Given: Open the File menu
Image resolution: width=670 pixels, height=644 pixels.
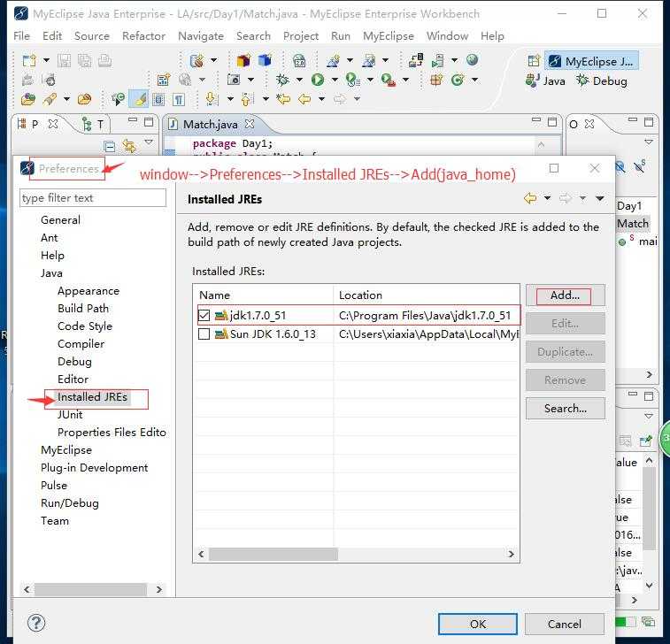Looking at the screenshot, I should pyautogui.click(x=21, y=36).
